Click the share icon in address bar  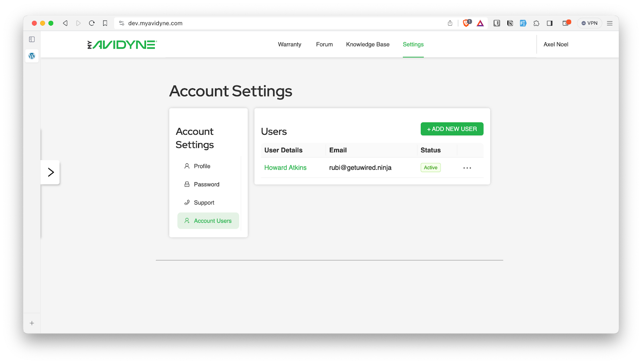pos(450,23)
